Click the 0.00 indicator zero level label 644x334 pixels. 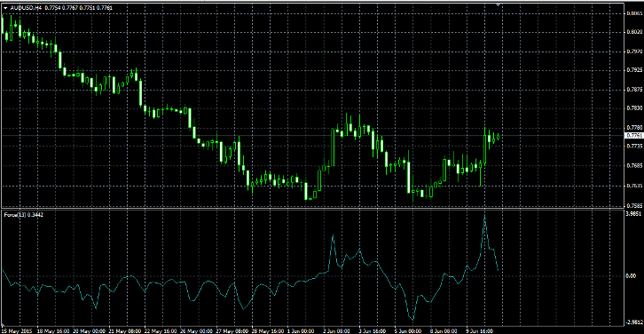pyautogui.click(x=631, y=275)
